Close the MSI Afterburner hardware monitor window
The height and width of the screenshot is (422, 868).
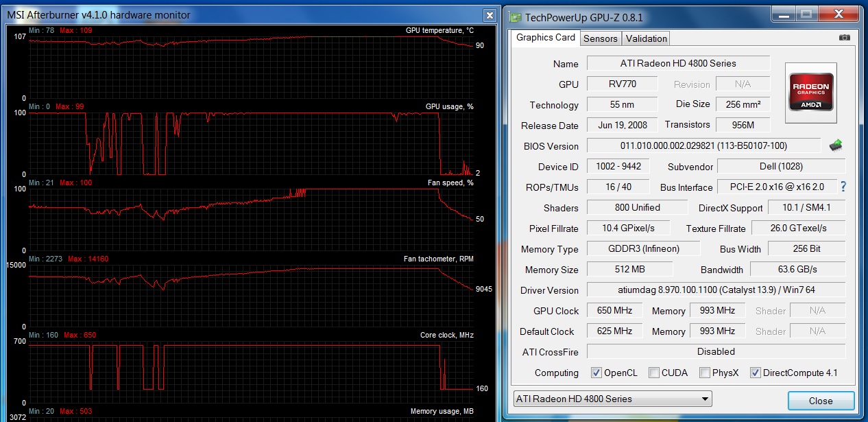click(x=489, y=15)
